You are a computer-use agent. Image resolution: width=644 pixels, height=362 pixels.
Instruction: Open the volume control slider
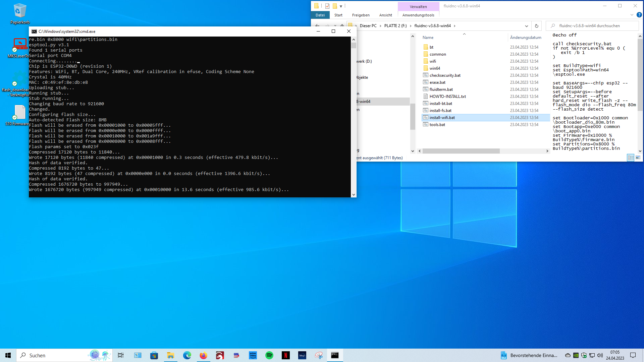click(600, 355)
